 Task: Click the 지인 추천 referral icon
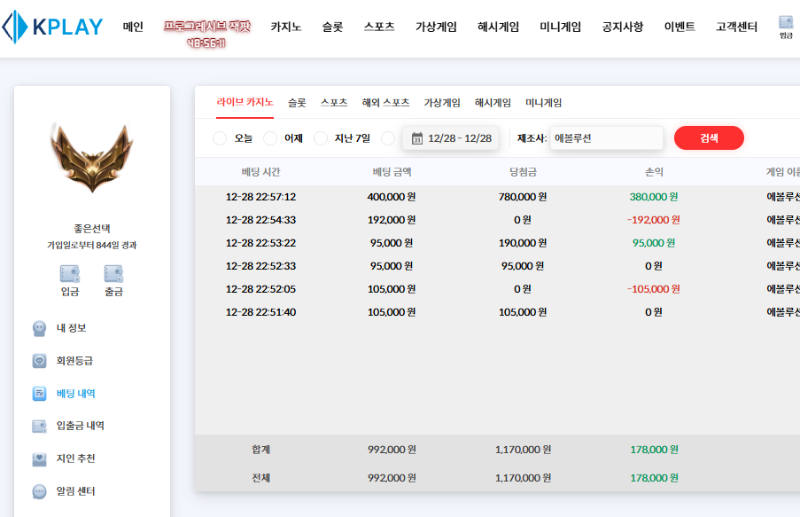pyautogui.click(x=40, y=459)
